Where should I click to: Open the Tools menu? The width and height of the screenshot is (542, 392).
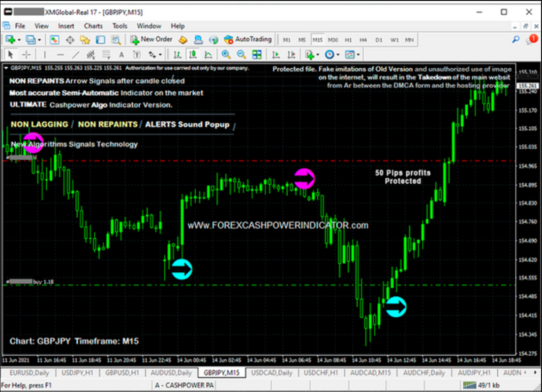pos(120,26)
